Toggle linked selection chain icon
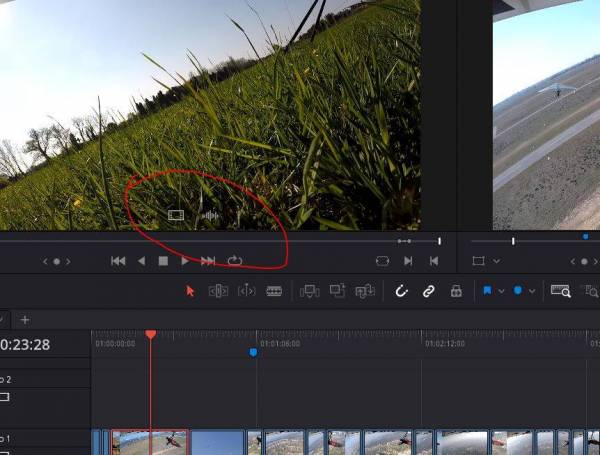The width and height of the screenshot is (600, 455). click(429, 291)
